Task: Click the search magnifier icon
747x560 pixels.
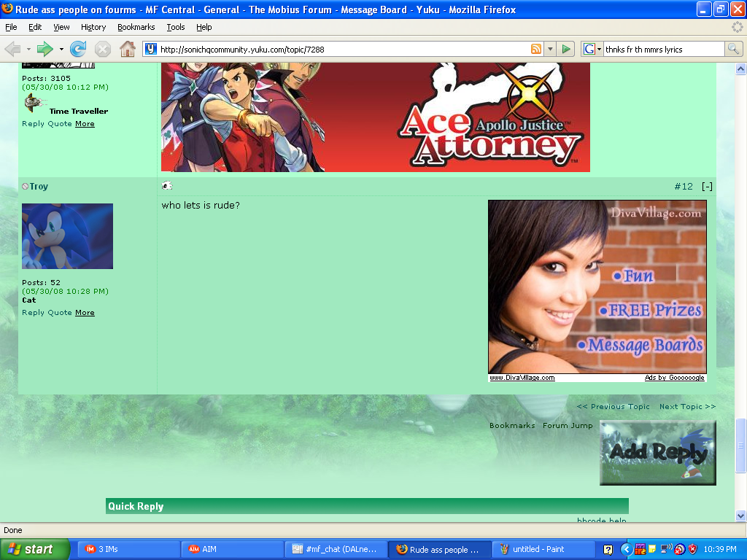Action: coord(733,49)
